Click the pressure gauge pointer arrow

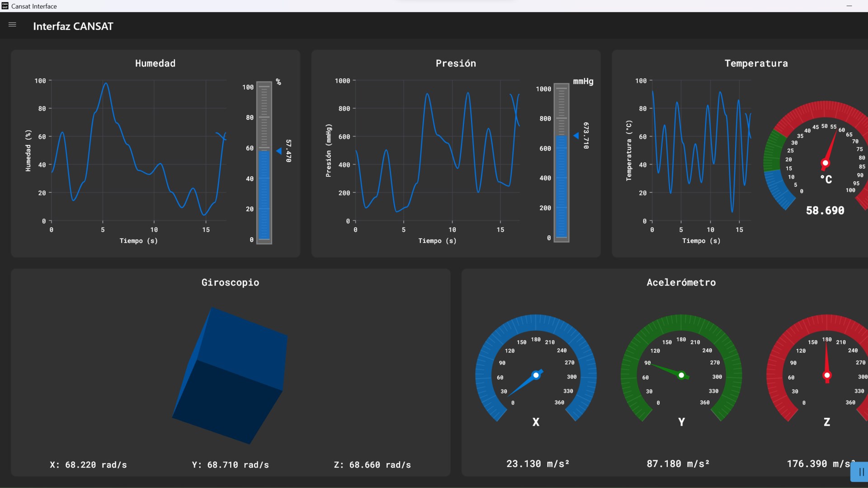576,136
